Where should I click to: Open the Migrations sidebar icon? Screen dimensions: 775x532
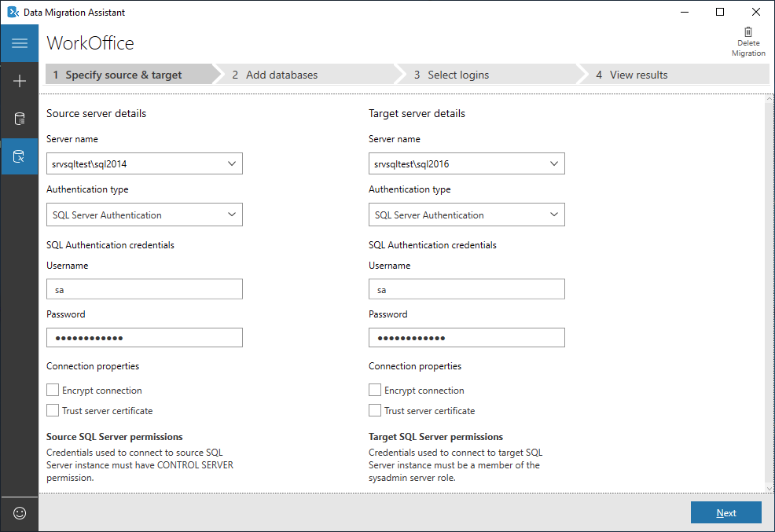click(20, 156)
